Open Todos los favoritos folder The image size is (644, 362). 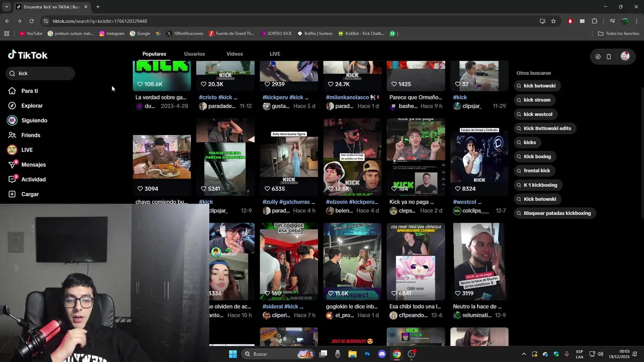pyautogui.click(x=619, y=34)
